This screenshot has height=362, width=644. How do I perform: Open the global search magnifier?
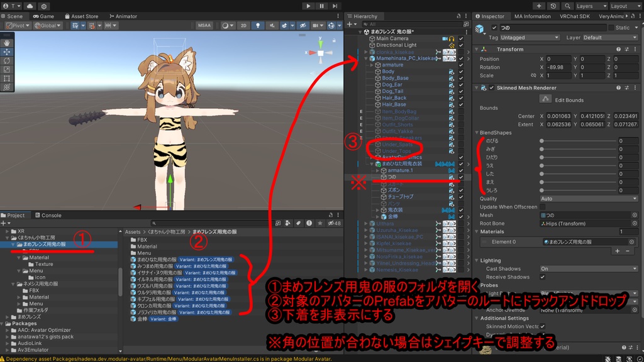coord(567,6)
